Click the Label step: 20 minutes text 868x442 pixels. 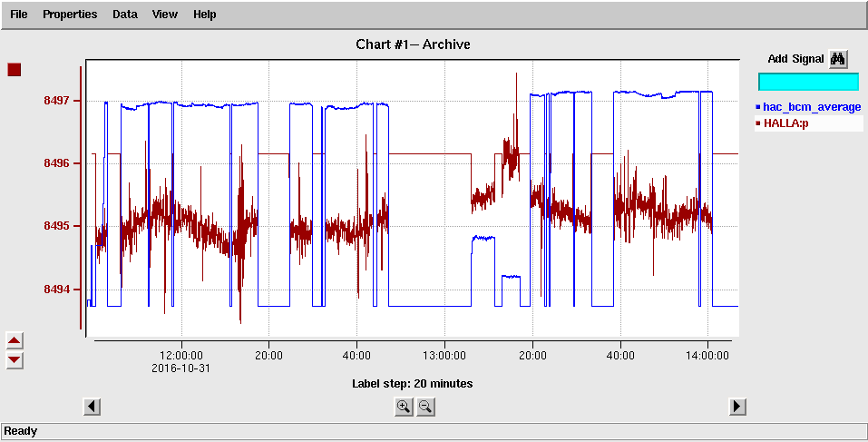413,383
